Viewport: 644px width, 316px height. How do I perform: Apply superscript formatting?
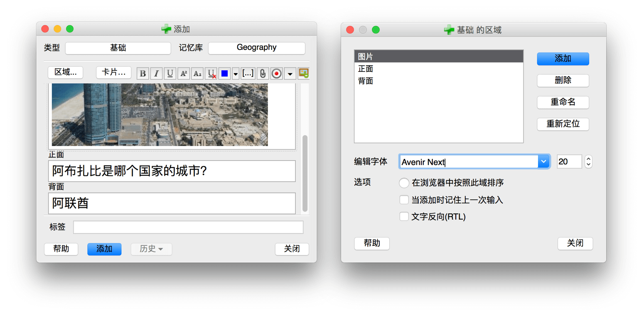[x=184, y=74]
